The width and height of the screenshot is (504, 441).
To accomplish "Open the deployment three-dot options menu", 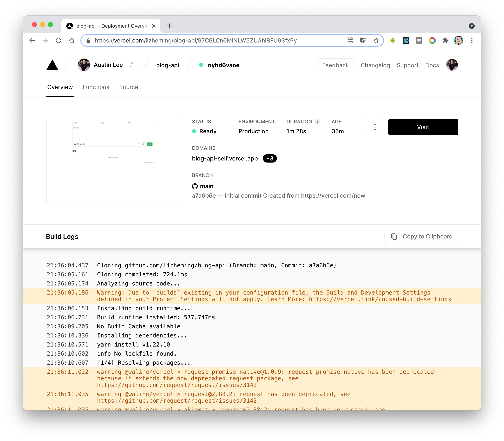I will (x=375, y=127).
